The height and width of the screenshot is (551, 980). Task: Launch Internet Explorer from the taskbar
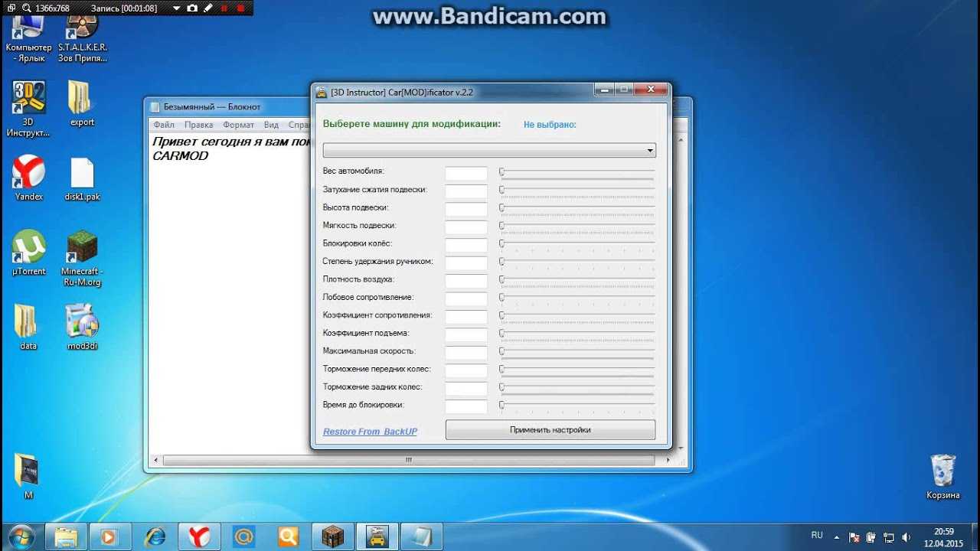(x=155, y=536)
